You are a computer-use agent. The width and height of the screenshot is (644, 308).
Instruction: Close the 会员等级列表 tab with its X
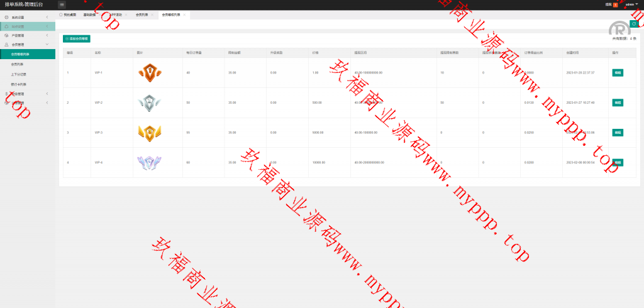(x=184, y=14)
